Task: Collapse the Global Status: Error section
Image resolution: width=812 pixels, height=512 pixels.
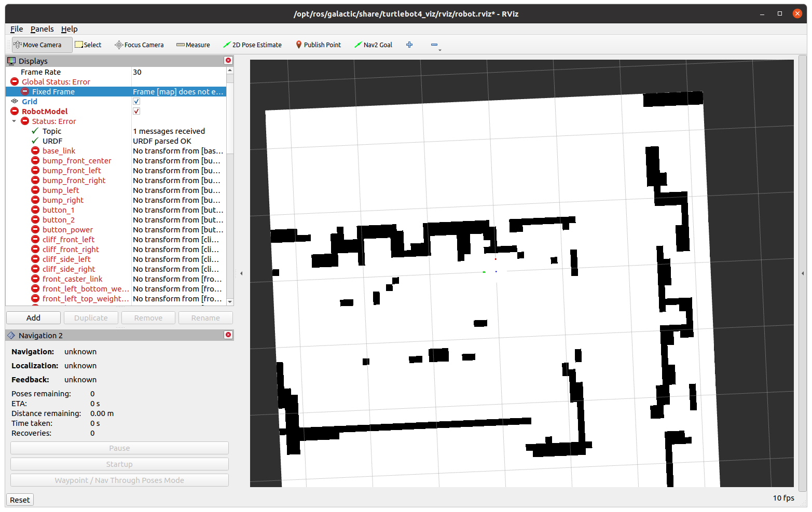Action: pos(14,81)
